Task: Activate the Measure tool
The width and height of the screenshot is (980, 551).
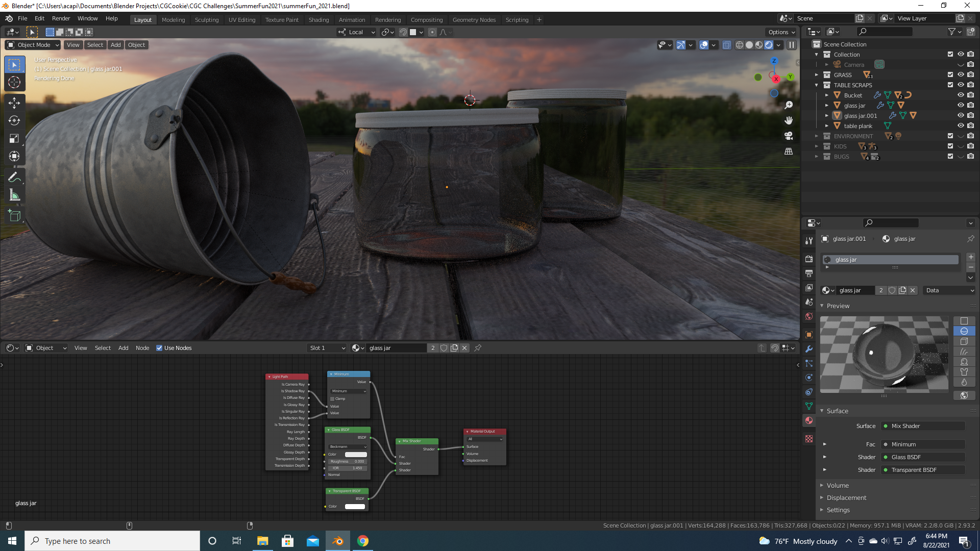Action: [14, 195]
